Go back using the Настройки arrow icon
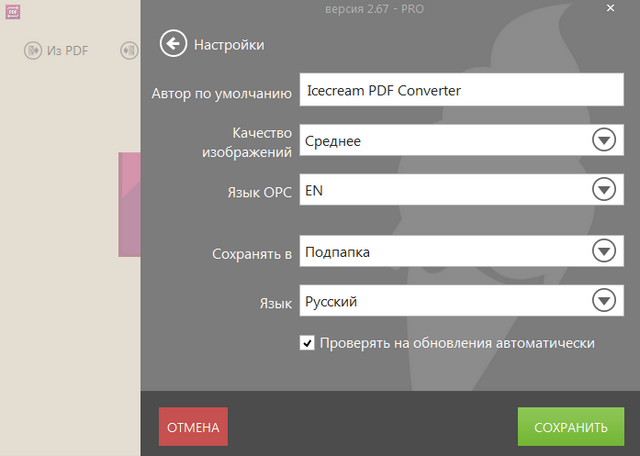Viewport: 640px width, 456px height. point(173,43)
